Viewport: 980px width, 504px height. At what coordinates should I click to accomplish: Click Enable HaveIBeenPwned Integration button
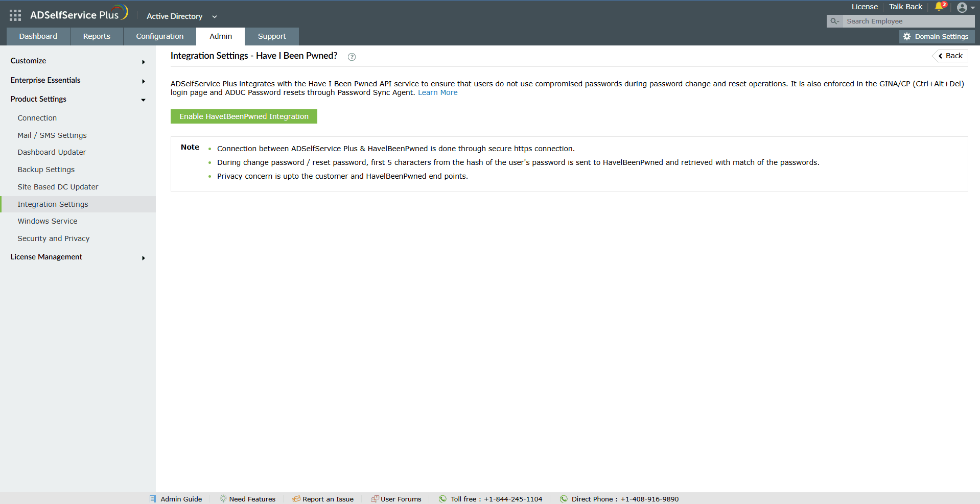244,116
